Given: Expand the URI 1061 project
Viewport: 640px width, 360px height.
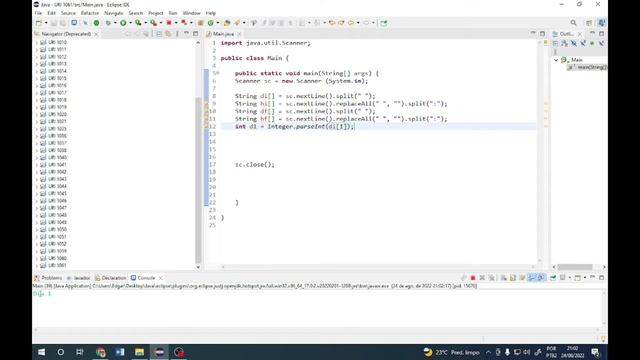Looking at the screenshot, I should (x=37, y=266).
